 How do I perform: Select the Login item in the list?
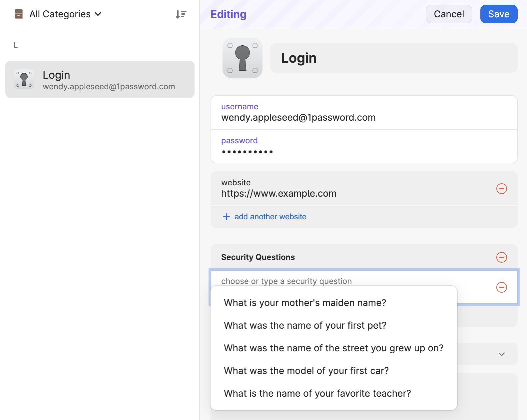[x=100, y=79]
